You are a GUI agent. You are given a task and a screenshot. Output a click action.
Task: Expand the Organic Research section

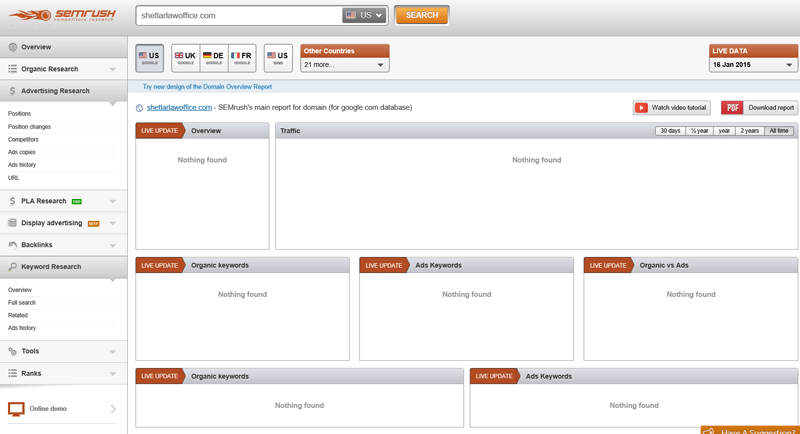(113, 69)
